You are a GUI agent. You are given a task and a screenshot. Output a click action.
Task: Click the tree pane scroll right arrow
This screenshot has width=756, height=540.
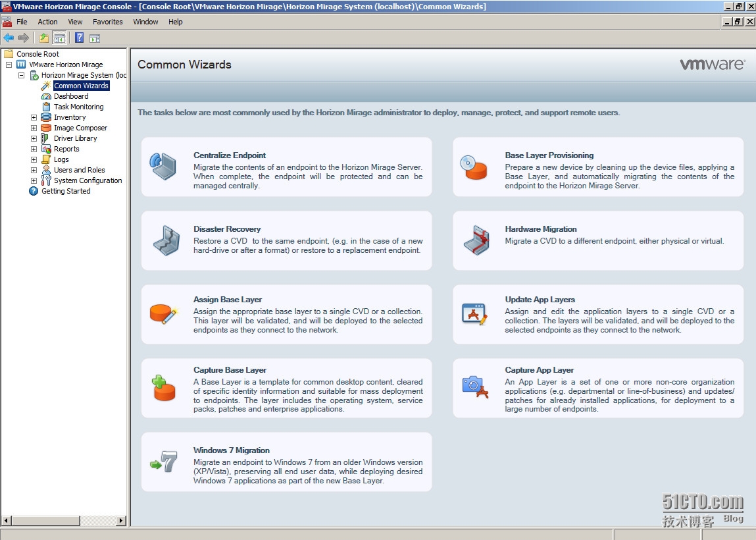[x=121, y=521]
